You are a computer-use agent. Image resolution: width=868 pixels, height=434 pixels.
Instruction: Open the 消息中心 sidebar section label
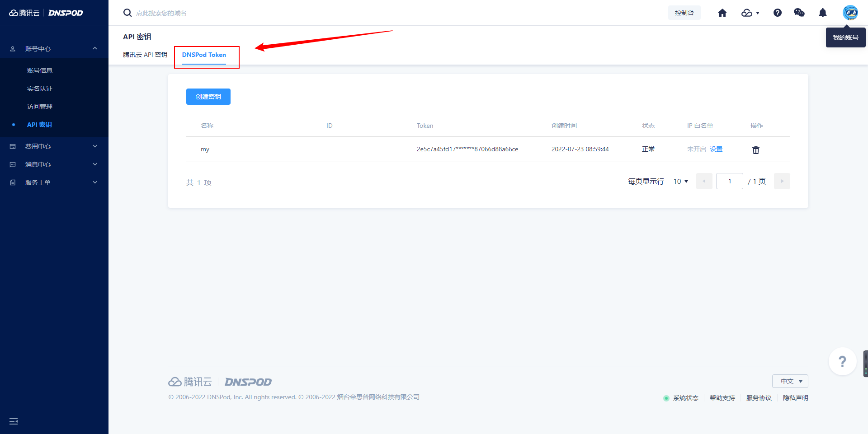38,164
